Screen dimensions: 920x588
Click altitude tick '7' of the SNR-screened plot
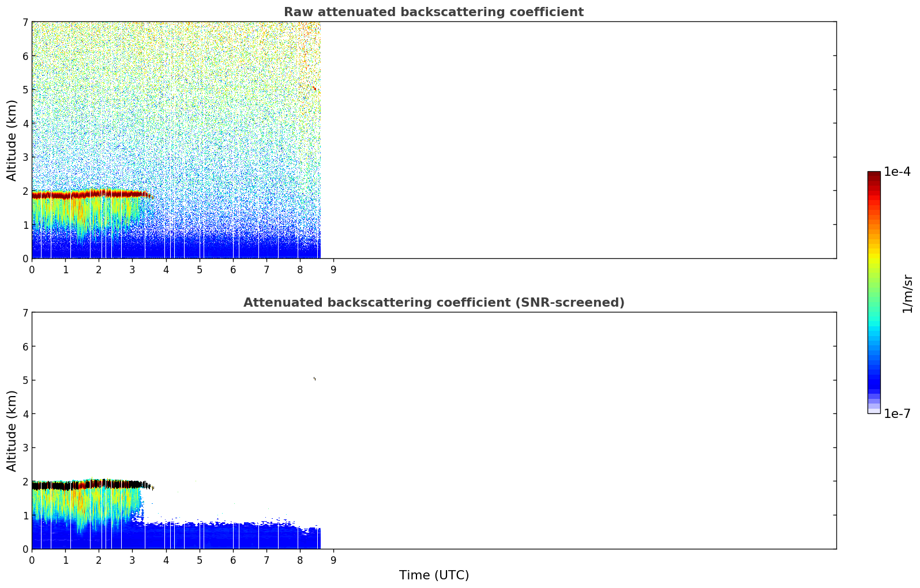(25, 312)
